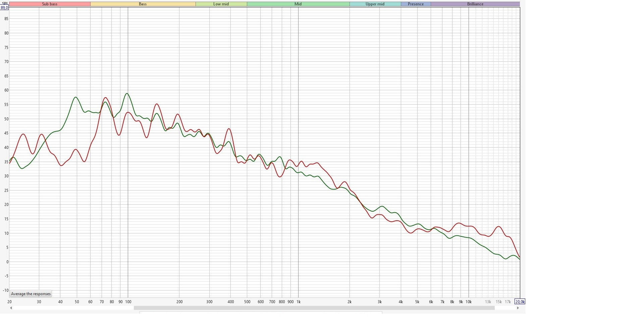Select the Mid band header
Screen dimensions: 644x326
click(x=298, y=4)
